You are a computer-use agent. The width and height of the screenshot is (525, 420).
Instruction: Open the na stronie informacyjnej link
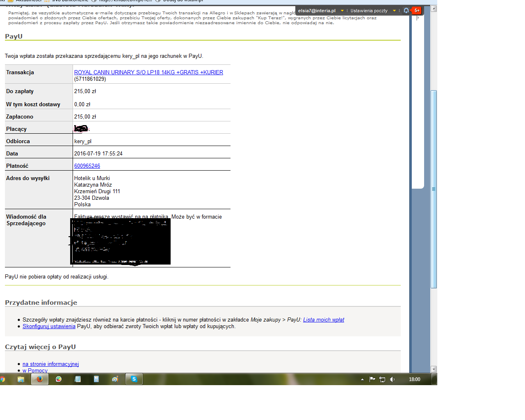tap(50, 364)
